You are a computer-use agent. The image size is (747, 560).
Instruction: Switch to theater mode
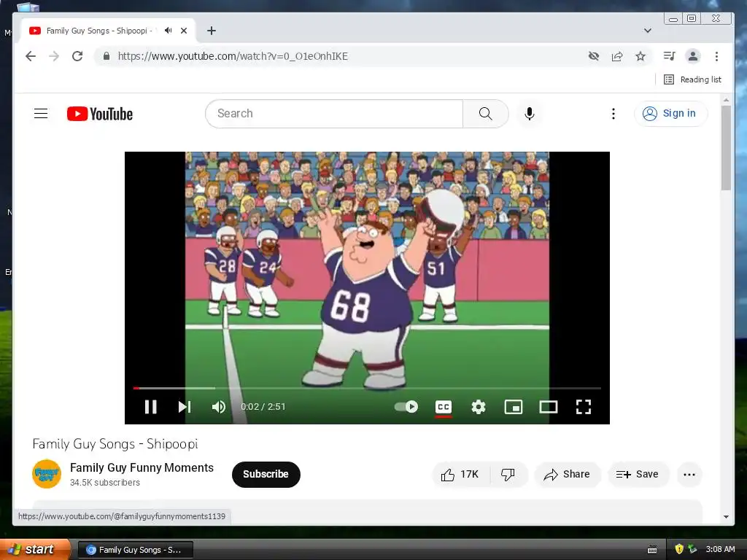(549, 407)
